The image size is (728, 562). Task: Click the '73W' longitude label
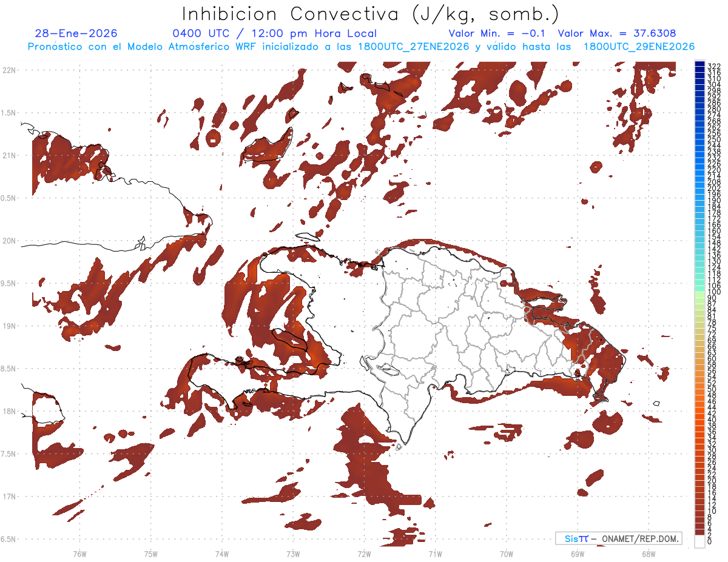tap(293, 554)
